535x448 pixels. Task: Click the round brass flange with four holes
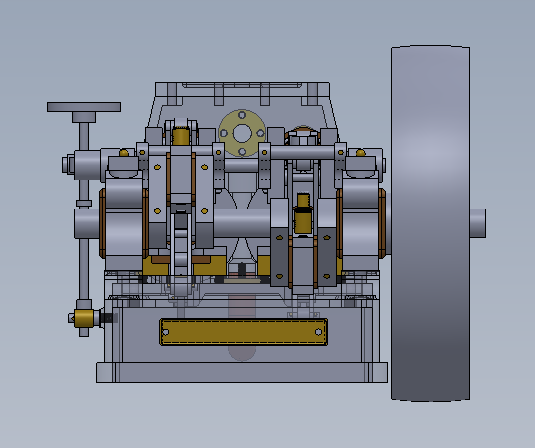pyautogui.click(x=242, y=133)
